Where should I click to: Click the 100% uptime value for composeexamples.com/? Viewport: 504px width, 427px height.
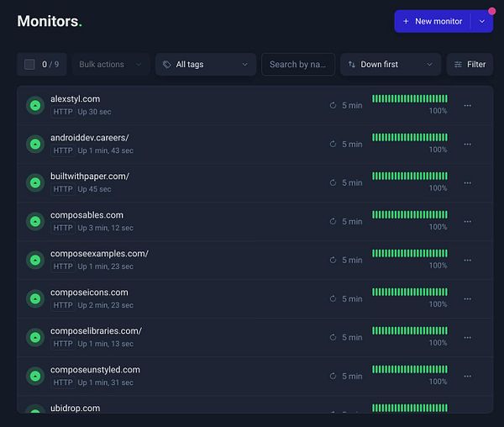(x=438, y=266)
